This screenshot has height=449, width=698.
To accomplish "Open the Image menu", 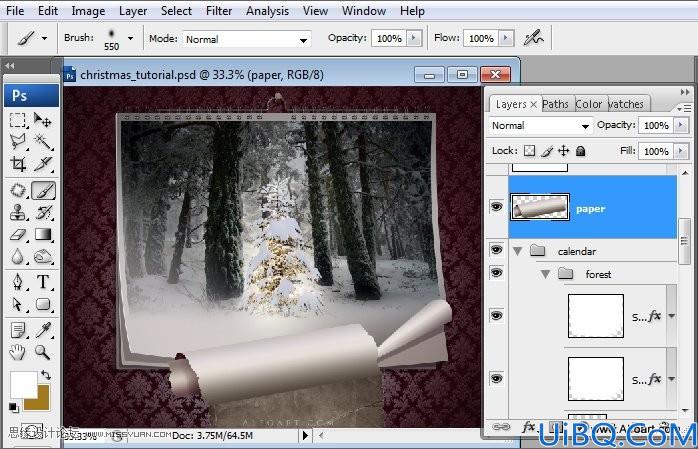I will [x=88, y=11].
